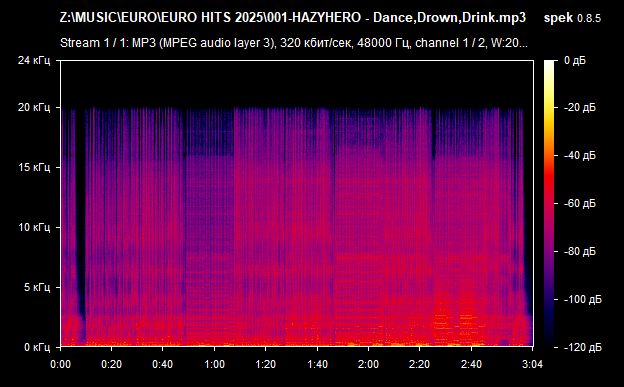This screenshot has width=624, height=387.
Task: Click the -20 дБ legend label
Action: pos(580,108)
